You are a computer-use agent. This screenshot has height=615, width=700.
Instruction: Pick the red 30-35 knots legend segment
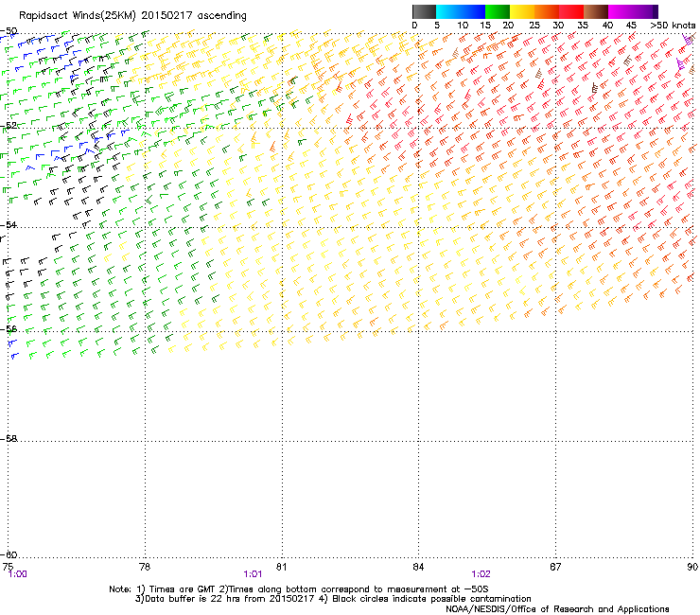click(571, 11)
